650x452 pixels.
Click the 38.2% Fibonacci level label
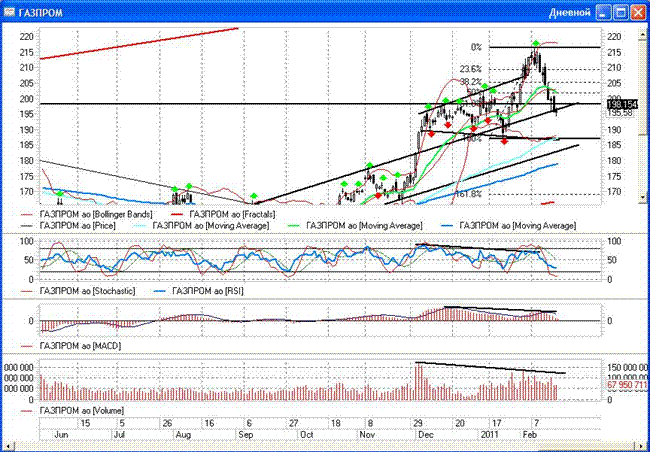pyautogui.click(x=472, y=81)
